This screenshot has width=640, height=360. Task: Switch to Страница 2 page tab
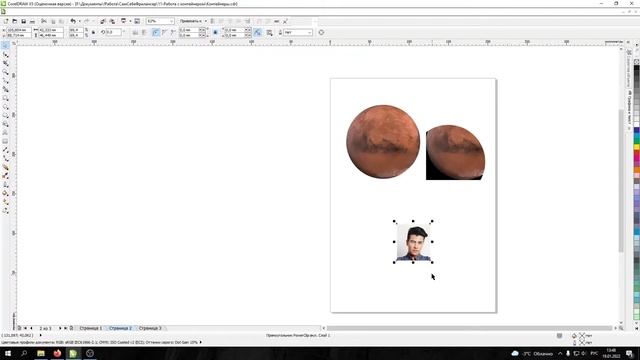click(120, 328)
